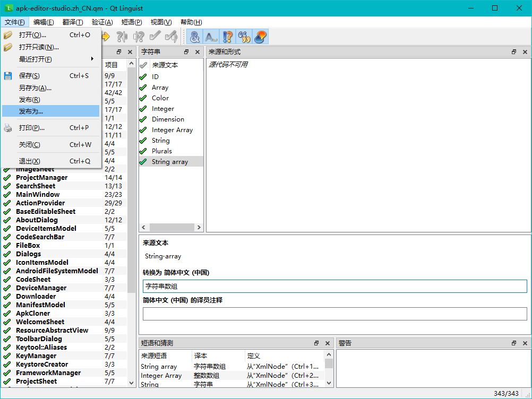Select the Integer Array string row
Viewport: 532px width, 399px height.
[x=171, y=130]
